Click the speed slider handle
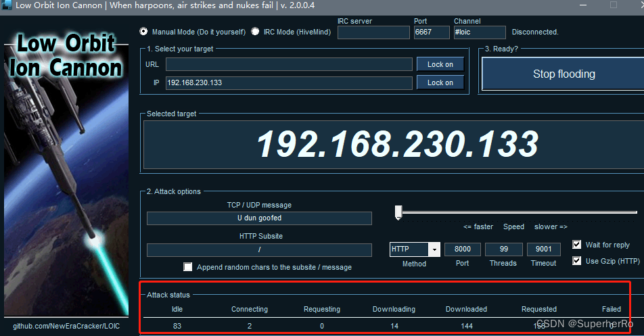 398,212
